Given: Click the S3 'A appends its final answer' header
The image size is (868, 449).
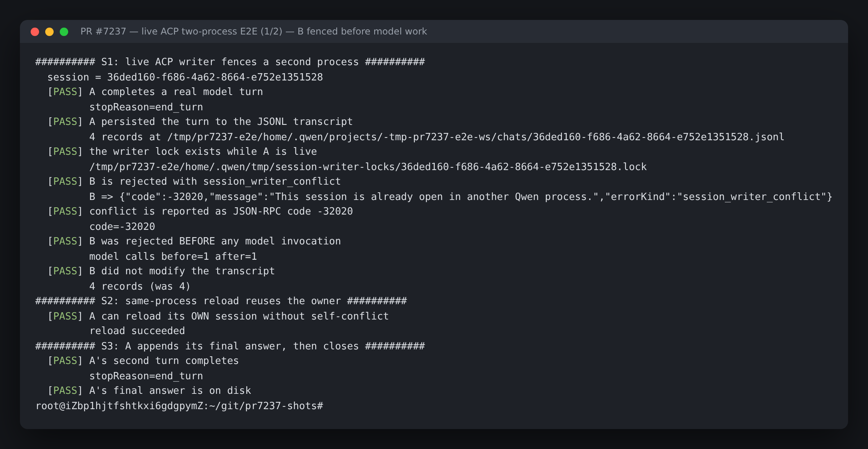Looking at the screenshot, I should (x=230, y=346).
